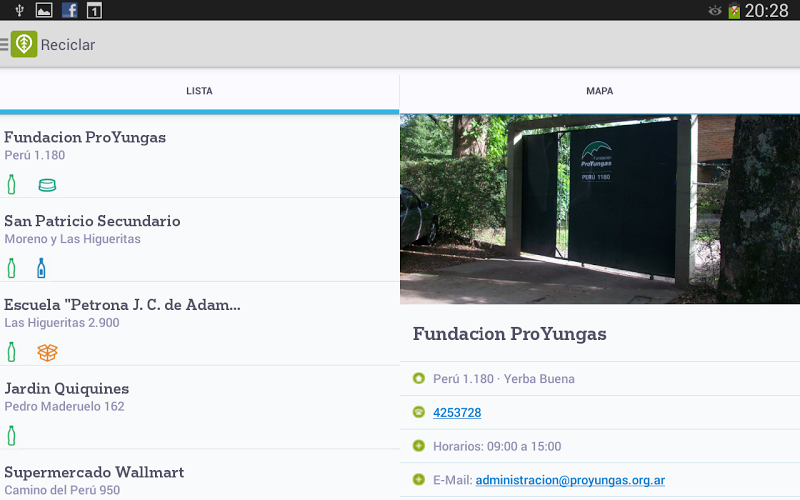The width and height of the screenshot is (800, 500).
Task: Tap Camino del Perú 950 address
Action: point(62,490)
